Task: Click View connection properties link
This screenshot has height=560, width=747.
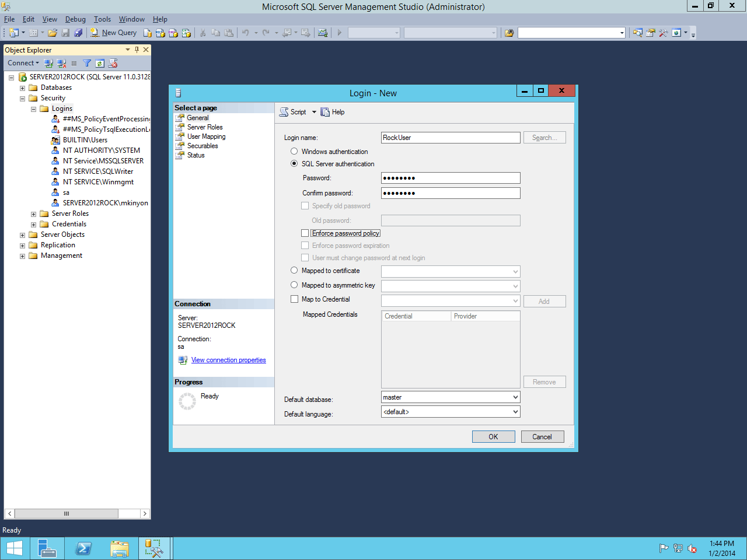Action: click(x=228, y=360)
